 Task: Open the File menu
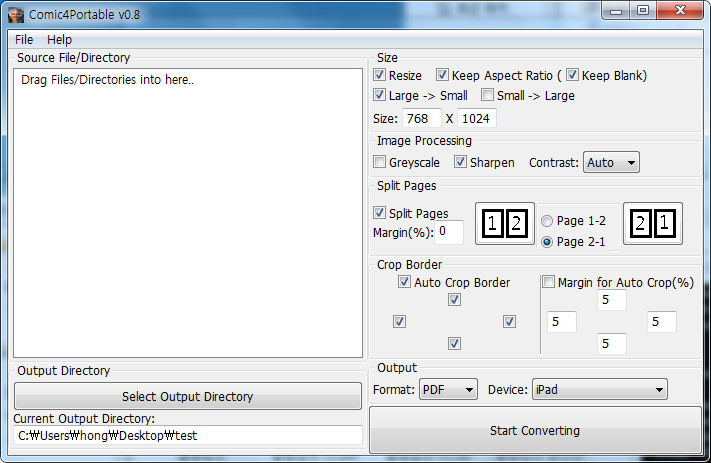pos(24,39)
